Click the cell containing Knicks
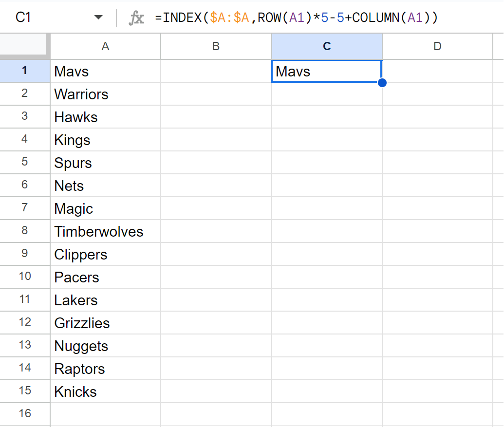Image resolution: width=504 pixels, height=427 pixels. [106, 390]
